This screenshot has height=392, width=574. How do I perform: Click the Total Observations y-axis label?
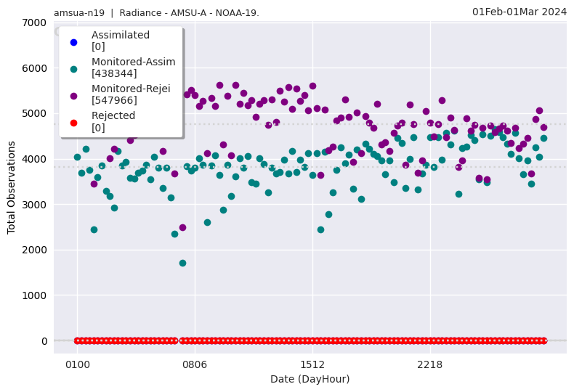tap(12, 187)
